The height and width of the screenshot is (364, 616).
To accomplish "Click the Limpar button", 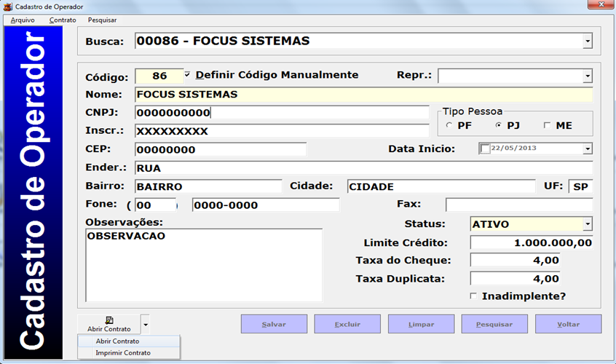I will pyautogui.click(x=421, y=324).
